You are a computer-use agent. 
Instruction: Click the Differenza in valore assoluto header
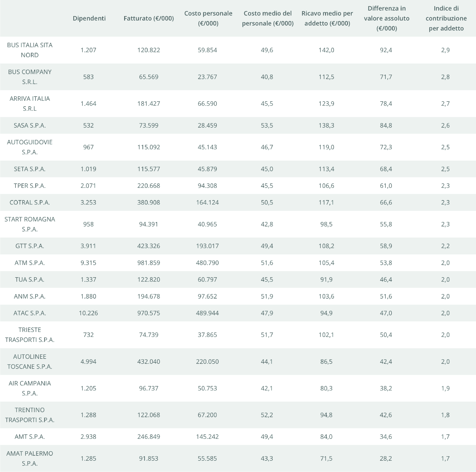tap(387, 18)
